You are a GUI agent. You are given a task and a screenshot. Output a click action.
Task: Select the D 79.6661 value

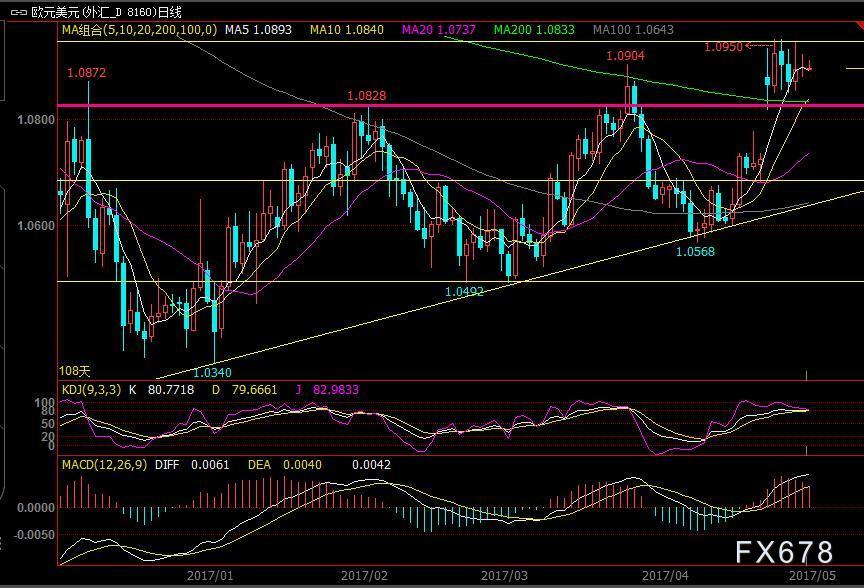[x=245, y=390]
